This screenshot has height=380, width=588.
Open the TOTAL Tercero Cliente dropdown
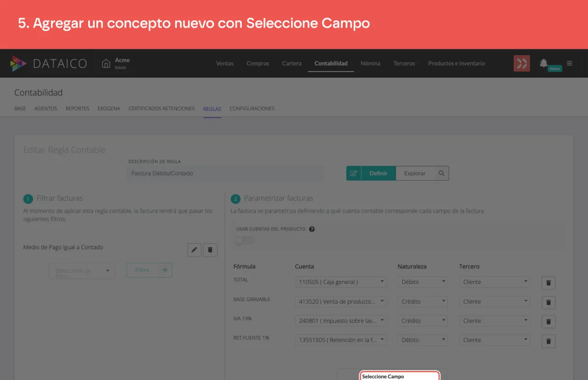tap(494, 282)
